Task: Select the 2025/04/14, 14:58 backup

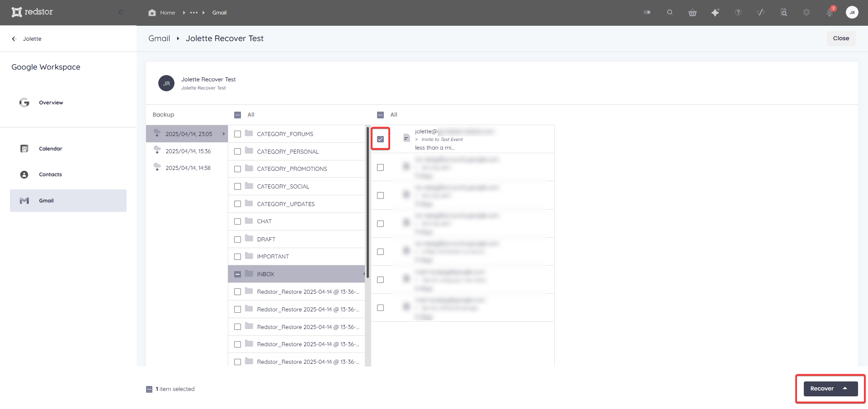Action: pyautogui.click(x=187, y=168)
